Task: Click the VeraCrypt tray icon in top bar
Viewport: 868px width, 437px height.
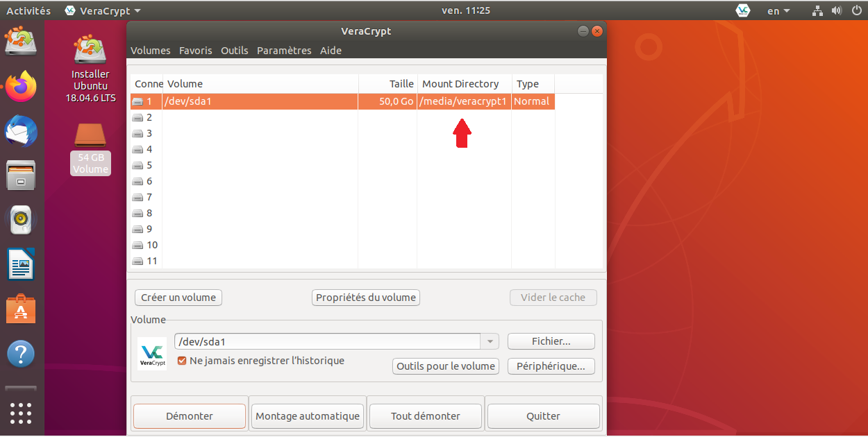Action: [743, 10]
